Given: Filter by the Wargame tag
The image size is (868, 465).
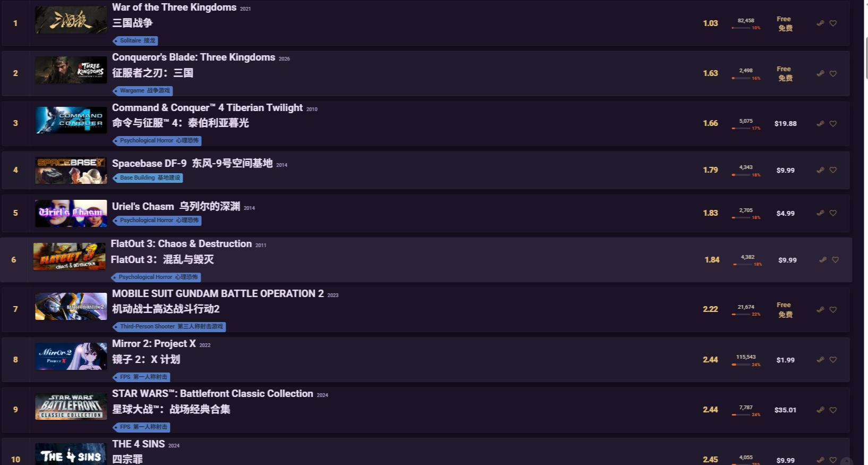Looking at the screenshot, I should click(x=142, y=91).
